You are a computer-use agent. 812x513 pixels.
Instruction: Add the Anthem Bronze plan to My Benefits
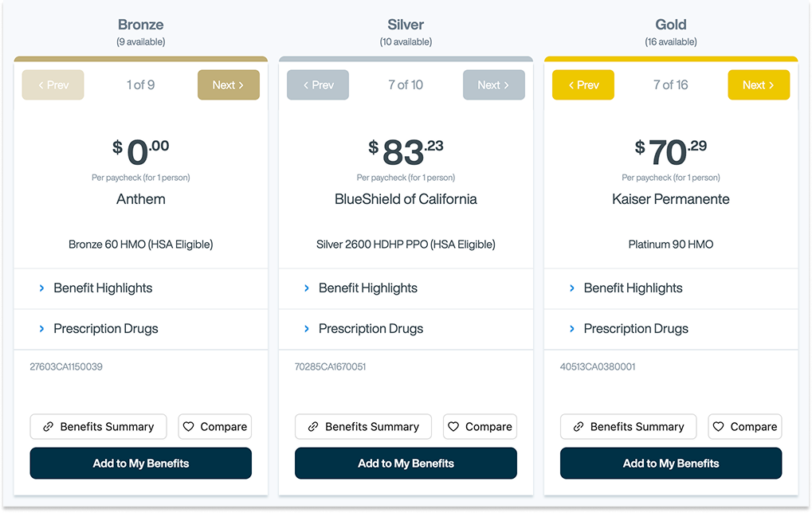141,464
